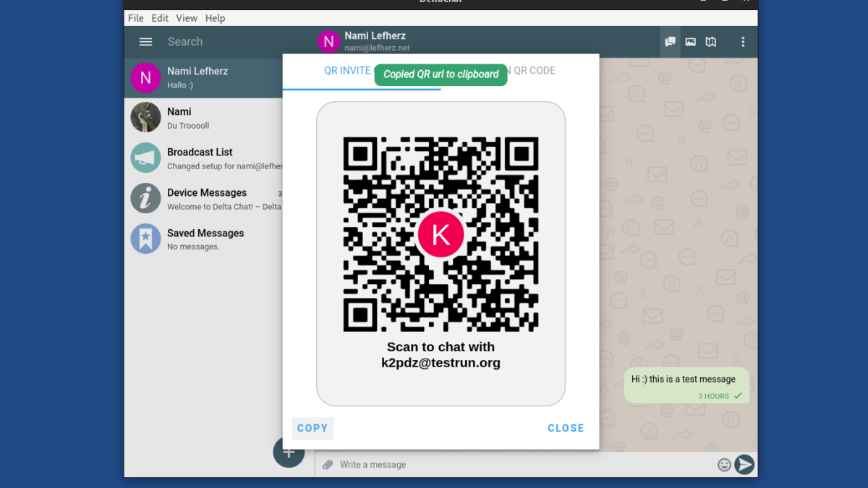Select the chats view icon
The height and width of the screenshot is (488, 868).
pos(669,41)
